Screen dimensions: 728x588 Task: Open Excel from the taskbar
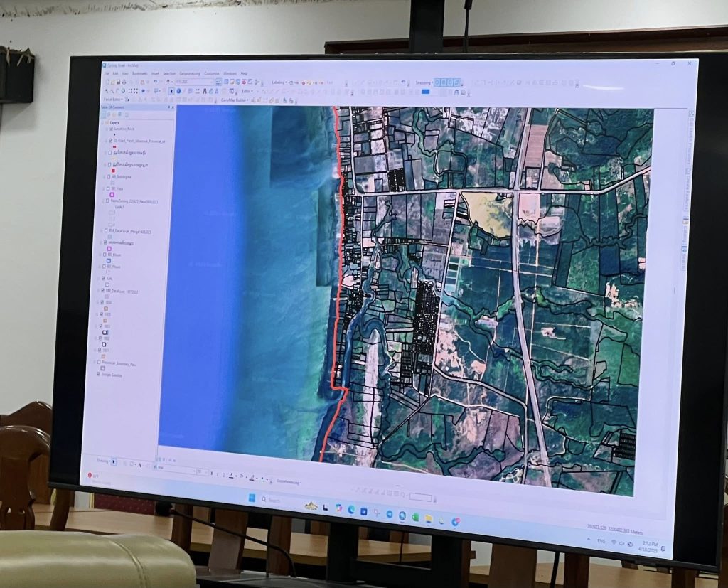[415, 516]
